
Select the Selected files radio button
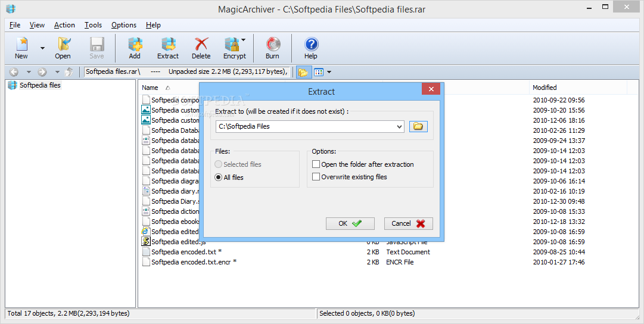pos(219,164)
